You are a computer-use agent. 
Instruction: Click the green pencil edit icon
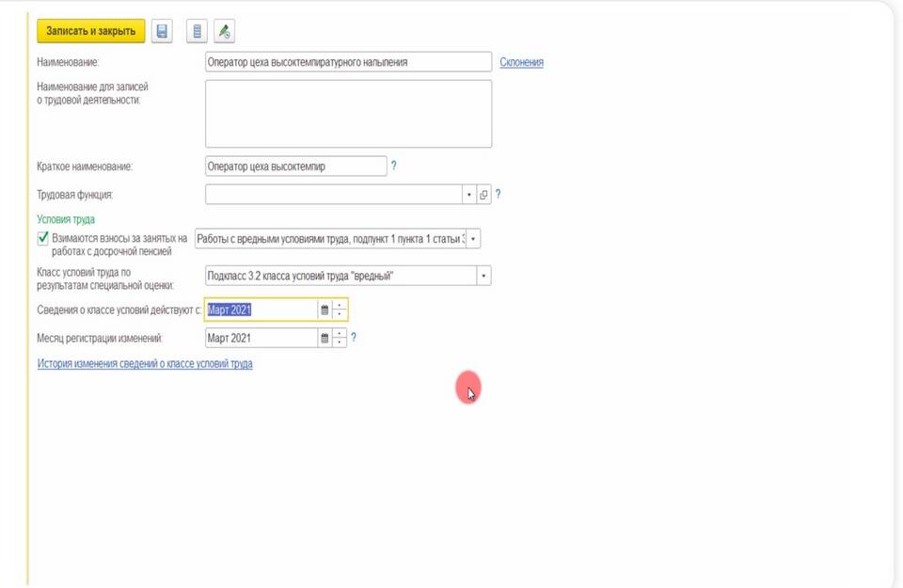click(x=224, y=31)
